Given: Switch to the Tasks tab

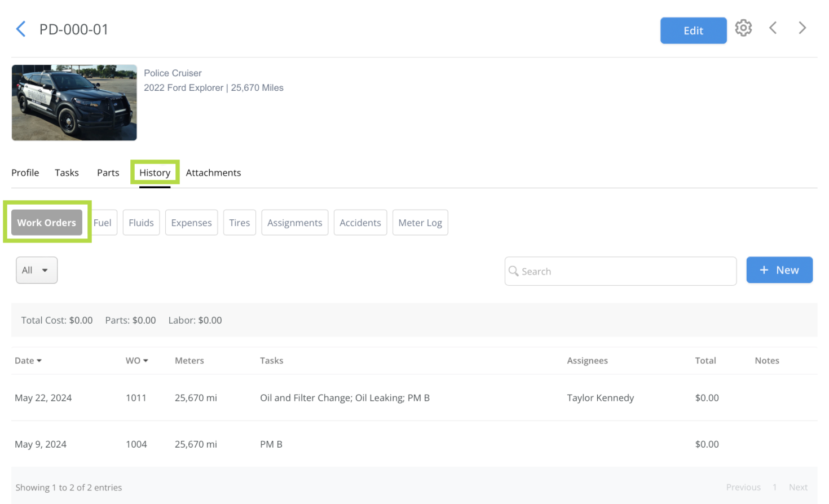Looking at the screenshot, I should (x=67, y=173).
